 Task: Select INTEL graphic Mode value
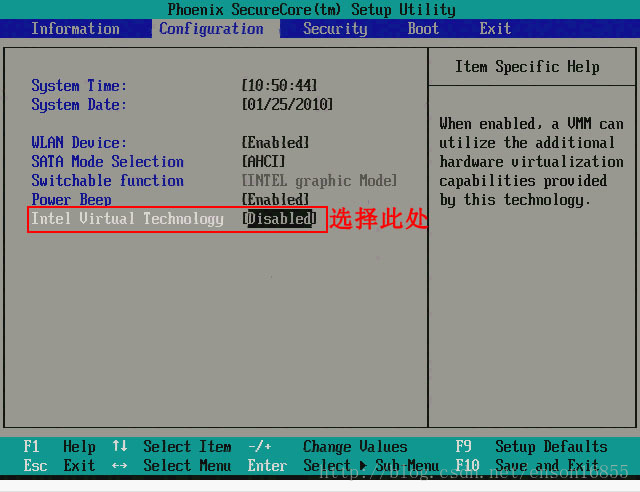(x=319, y=180)
